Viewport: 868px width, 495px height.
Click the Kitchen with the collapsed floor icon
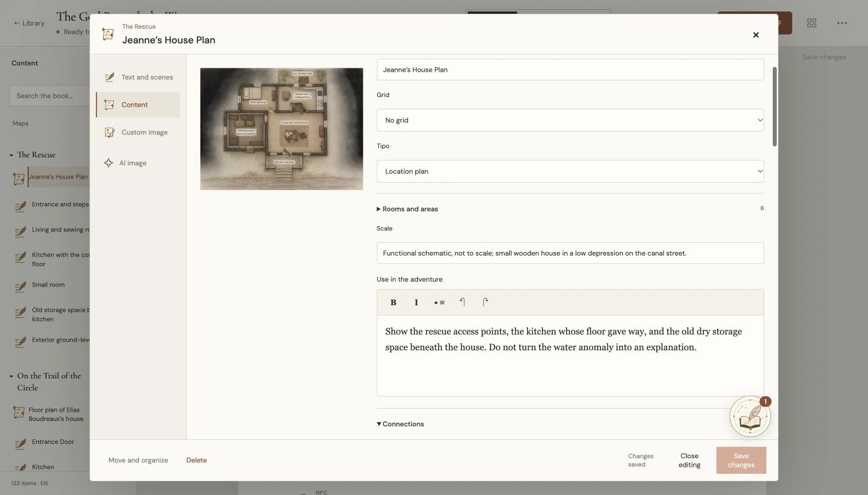pyautogui.click(x=20, y=257)
